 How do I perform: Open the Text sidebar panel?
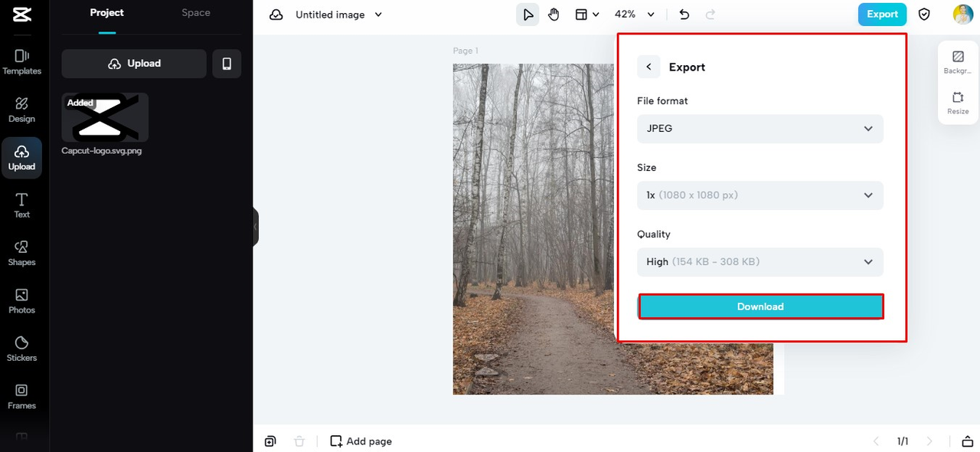point(21,205)
